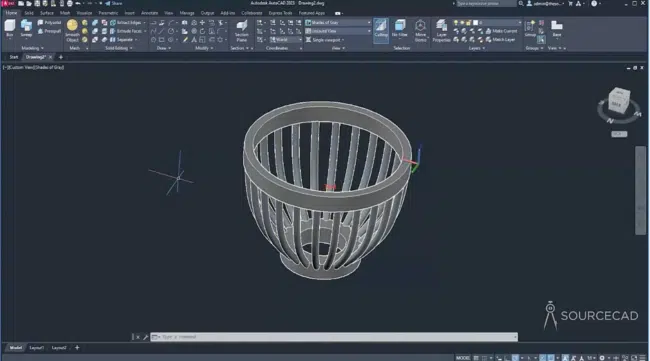The image size is (650, 361).
Task: Add a new drawing tab with plus
Action: pyautogui.click(x=61, y=57)
